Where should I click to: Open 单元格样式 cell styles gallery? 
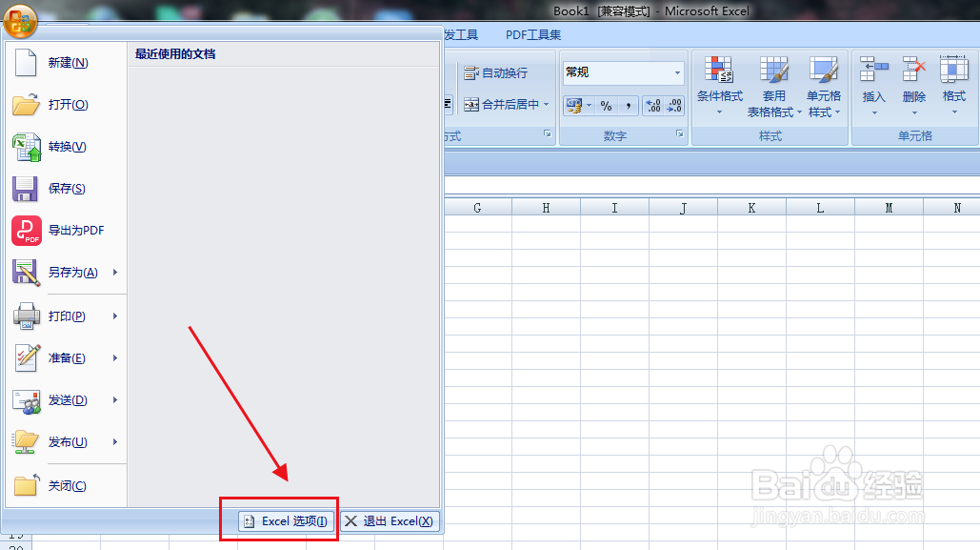point(824,86)
